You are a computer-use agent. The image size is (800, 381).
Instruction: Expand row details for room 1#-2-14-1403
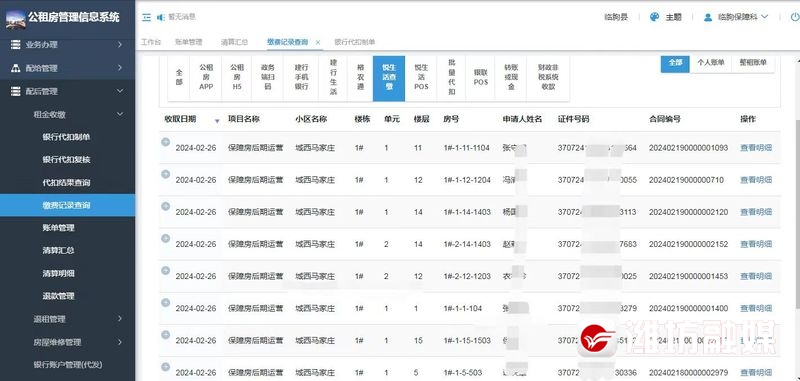165,238
